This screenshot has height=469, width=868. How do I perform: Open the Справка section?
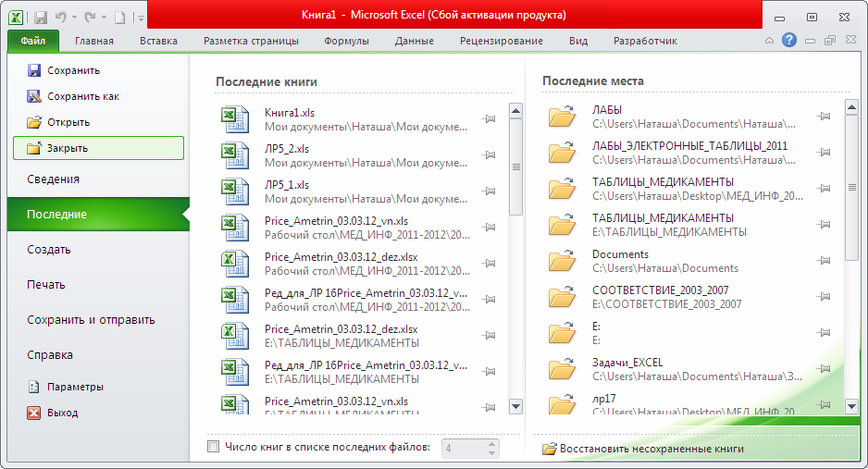[x=50, y=355]
